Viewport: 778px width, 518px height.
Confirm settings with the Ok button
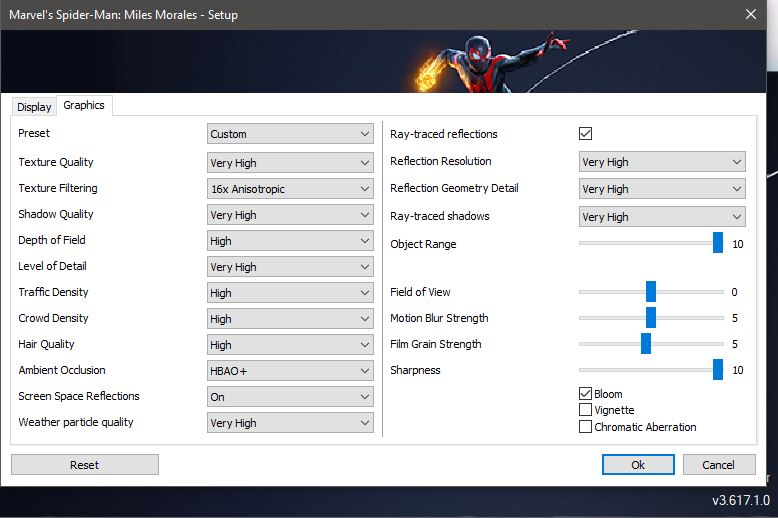[638, 465]
